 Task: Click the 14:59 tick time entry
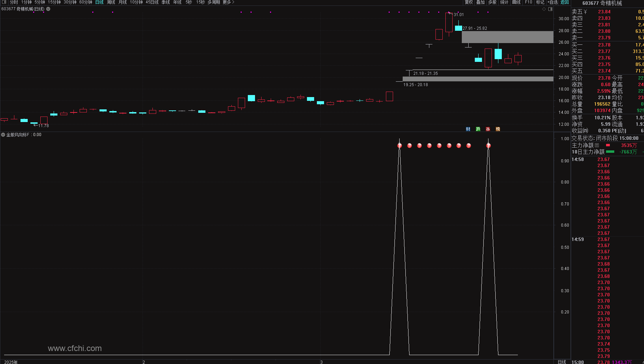tap(578, 239)
